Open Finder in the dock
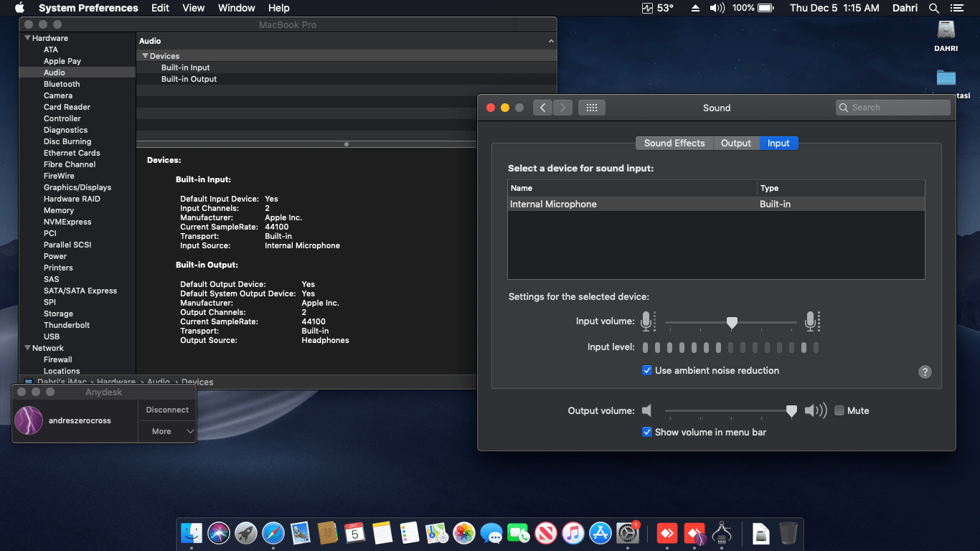Viewport: 980px width, 551px height. click(192, 533)
